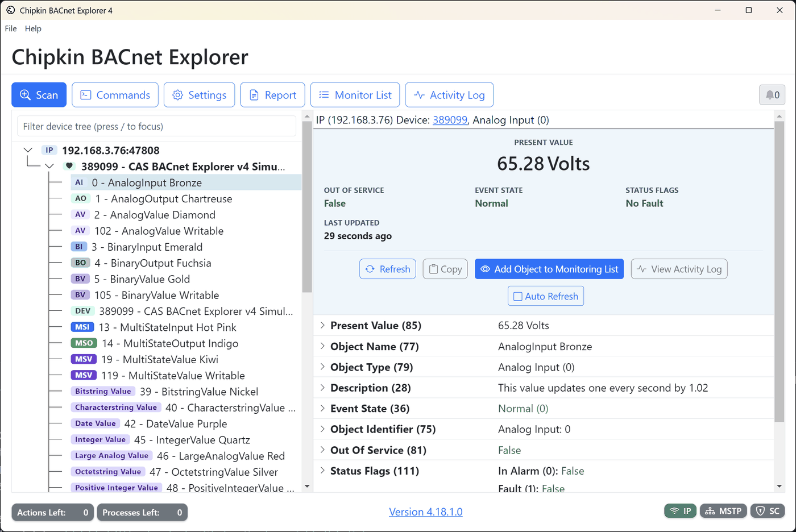Click the IP status indicator in footer

pyautogui.click(x=681, y=511)
